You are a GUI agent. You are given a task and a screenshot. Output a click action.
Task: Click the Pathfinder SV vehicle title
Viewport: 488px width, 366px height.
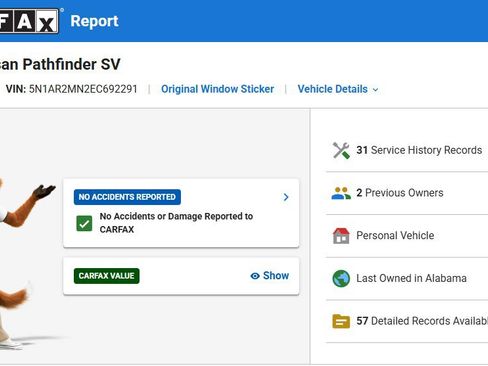coord(60,64)
